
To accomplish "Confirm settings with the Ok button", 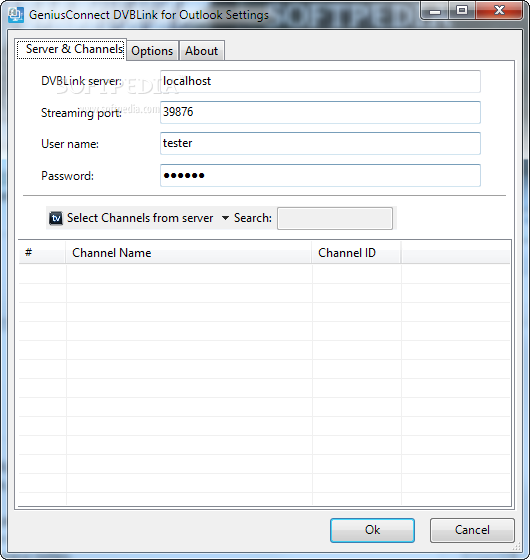I will pos(372,530).
